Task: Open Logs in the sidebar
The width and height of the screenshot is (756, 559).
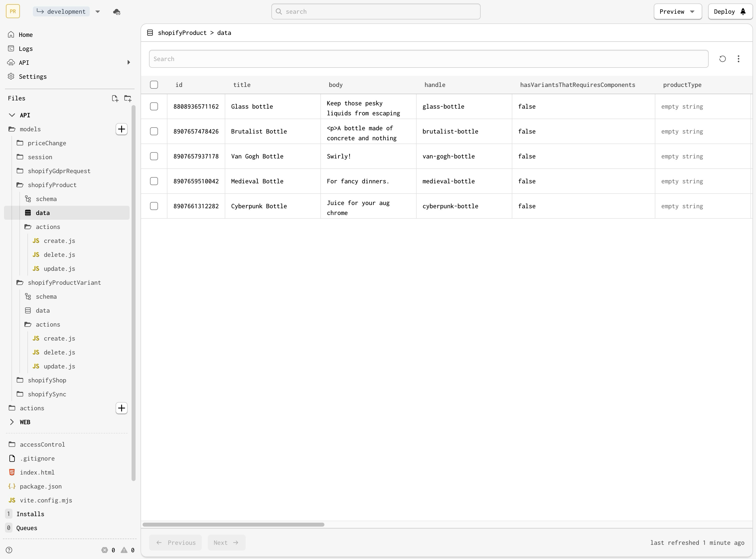Action: [26, 49]
